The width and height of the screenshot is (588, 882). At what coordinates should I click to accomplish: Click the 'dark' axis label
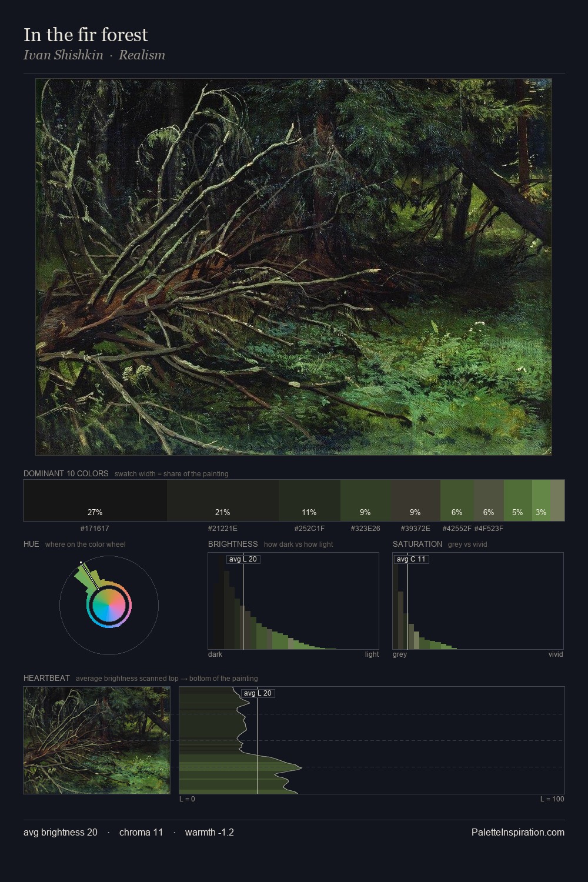(215, 654)
